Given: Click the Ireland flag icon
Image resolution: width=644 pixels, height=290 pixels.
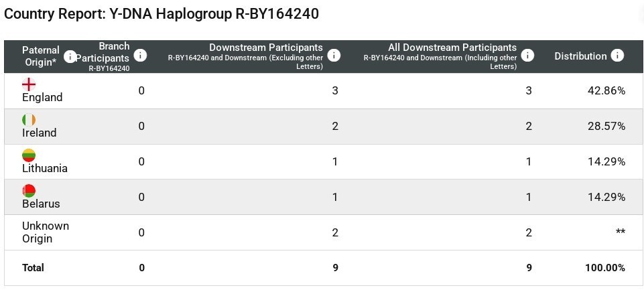Looking at the screenshot, I should [x=29, y=120].
